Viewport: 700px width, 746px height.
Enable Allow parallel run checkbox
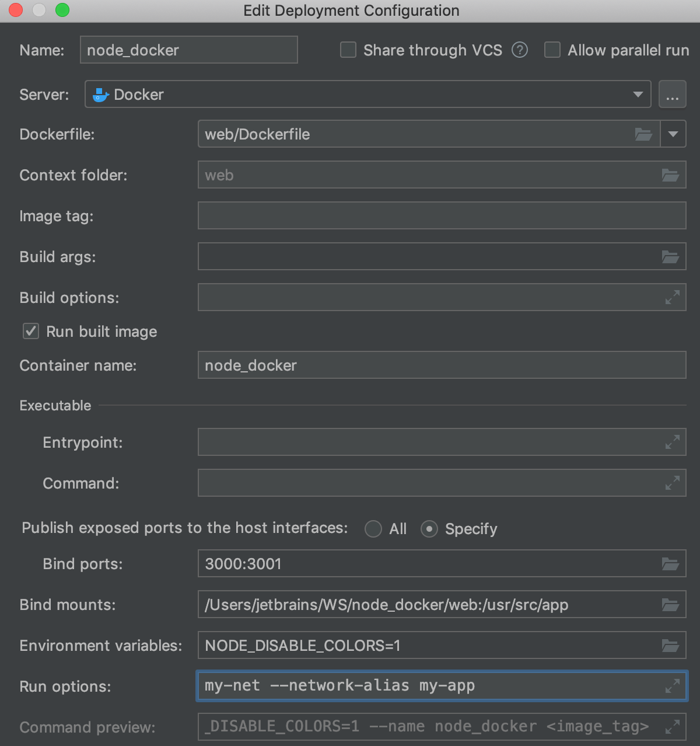(552, 50)
